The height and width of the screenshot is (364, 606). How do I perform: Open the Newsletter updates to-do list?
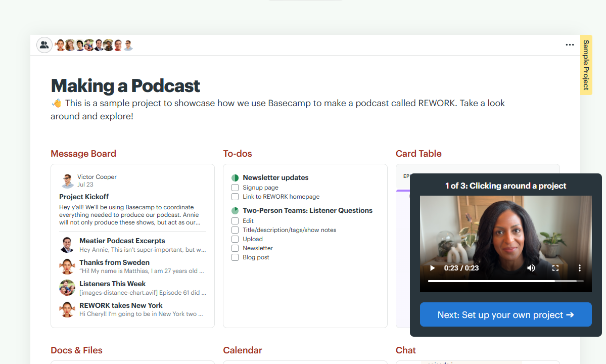(275, 177)
